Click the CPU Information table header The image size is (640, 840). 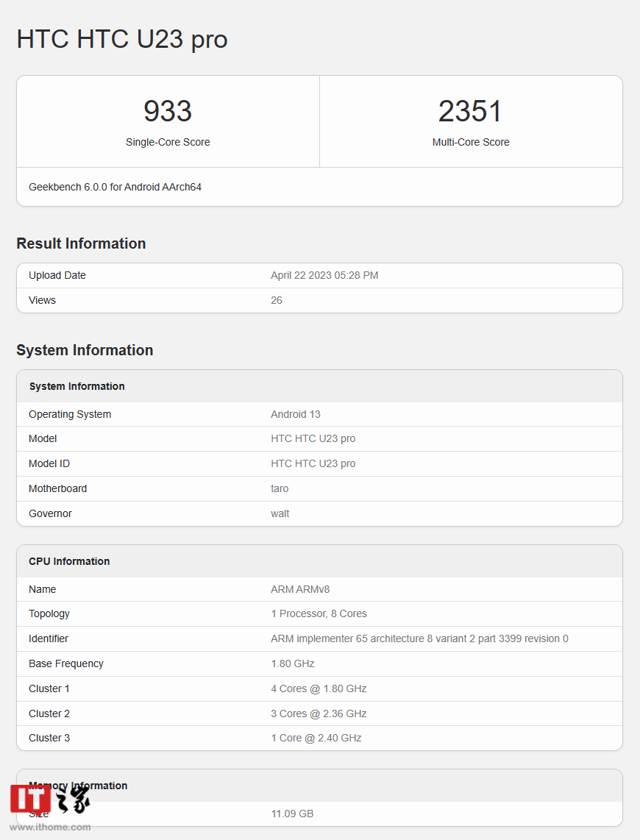pos(69,561)
